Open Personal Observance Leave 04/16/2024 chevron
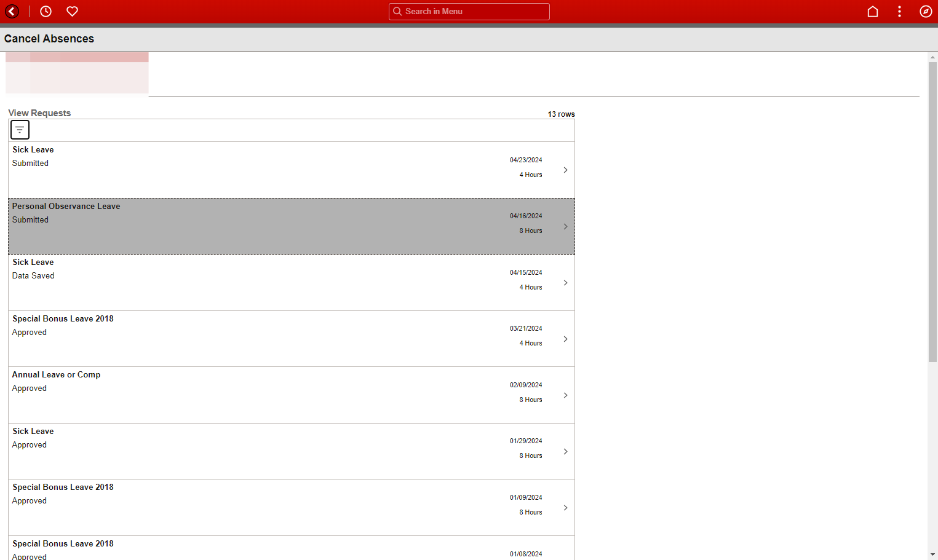The width and height of the screenshot is (938, 560). tap(565, 226)
